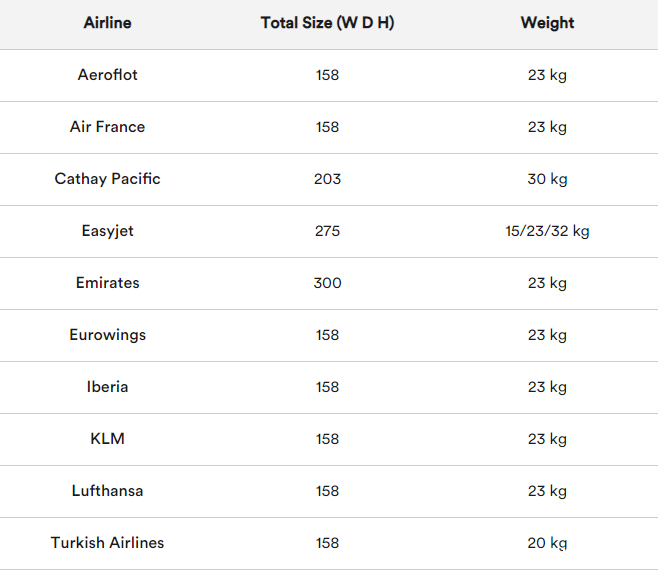The width and height of the screenshot is (661, 571).
Task: Select the Aeroflot airline cell
Action: pos(107,75)
